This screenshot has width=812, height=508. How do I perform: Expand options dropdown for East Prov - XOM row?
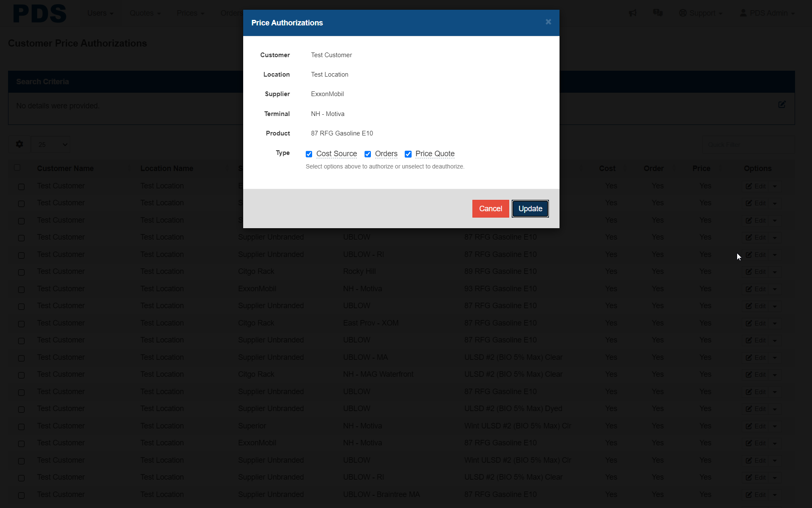[775, 323]
